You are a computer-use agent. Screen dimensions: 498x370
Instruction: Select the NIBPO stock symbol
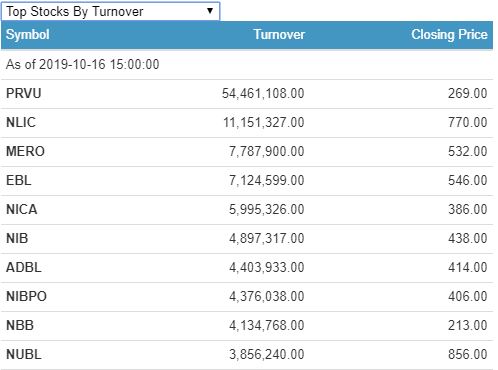(26, 296)
